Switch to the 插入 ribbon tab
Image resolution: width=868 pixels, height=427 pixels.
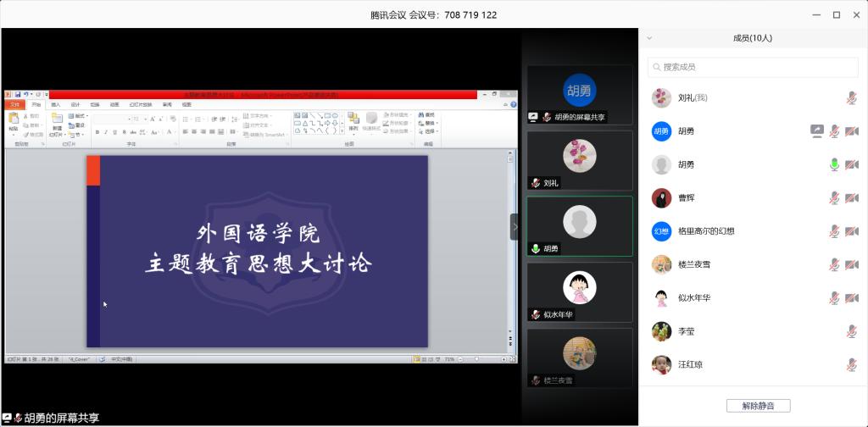56,104
